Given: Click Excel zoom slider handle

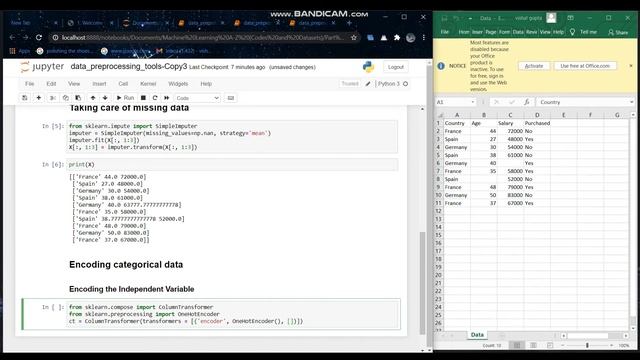Looking at the screenshot, I should click(x=587, y=345).
